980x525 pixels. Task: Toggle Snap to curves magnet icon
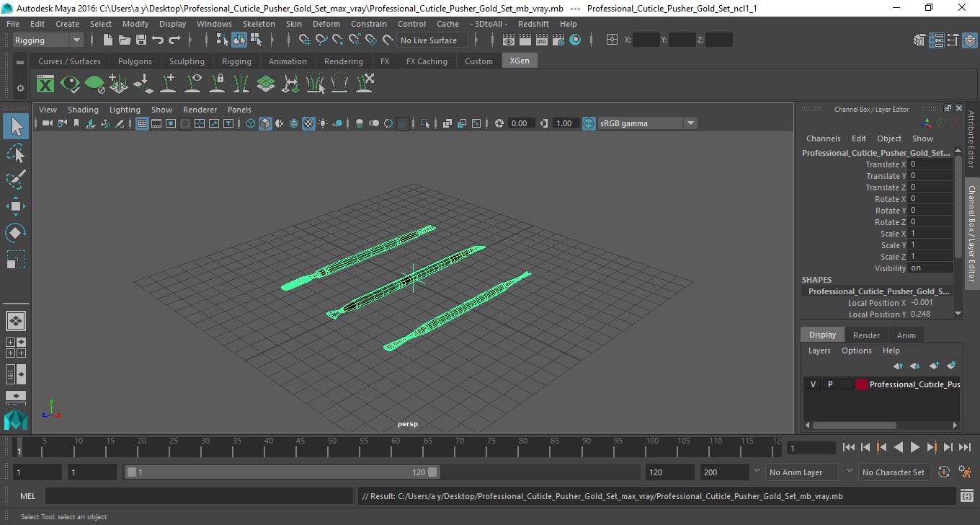(x=321, y=40)
